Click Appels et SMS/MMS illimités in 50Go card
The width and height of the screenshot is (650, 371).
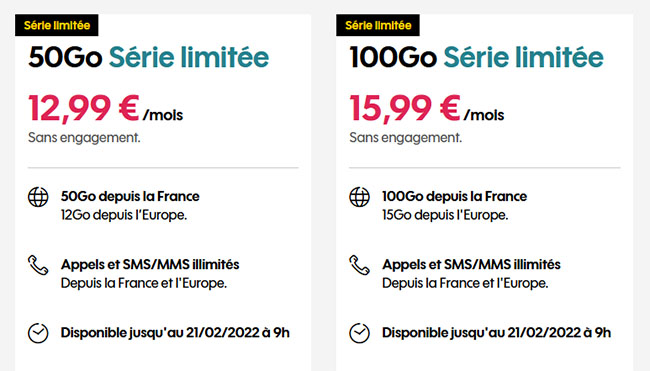[150, 264]
